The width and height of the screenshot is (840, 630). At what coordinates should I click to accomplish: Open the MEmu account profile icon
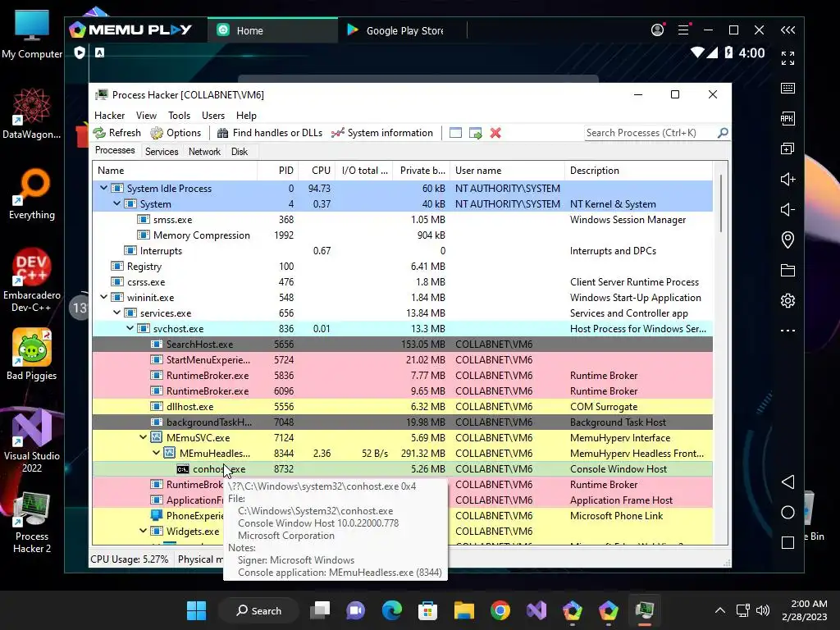(x=657, y=30)
